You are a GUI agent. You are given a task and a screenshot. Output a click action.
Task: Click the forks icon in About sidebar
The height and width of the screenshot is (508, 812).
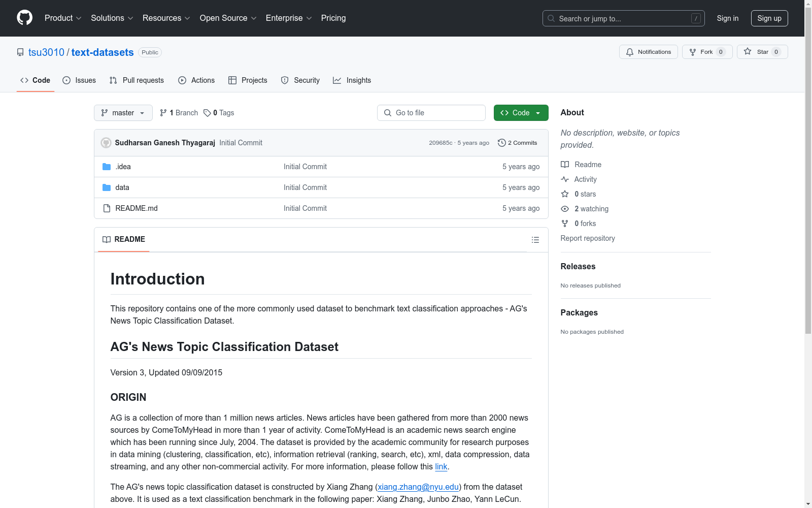pos(565,224)
